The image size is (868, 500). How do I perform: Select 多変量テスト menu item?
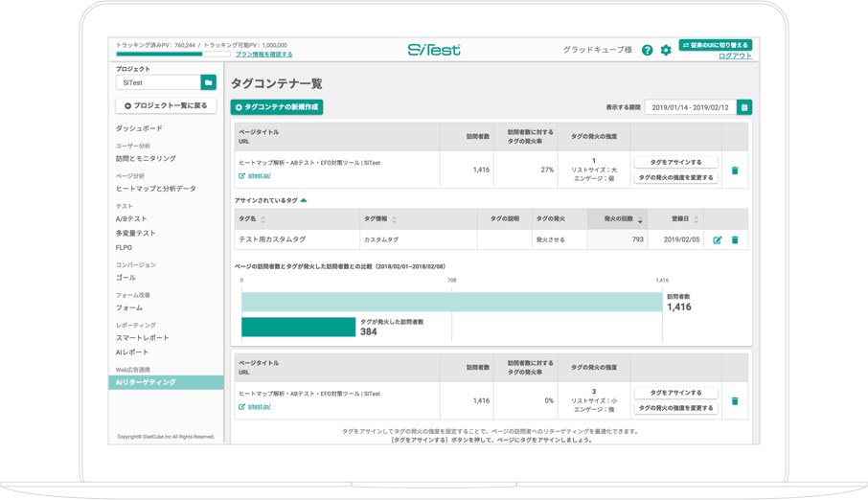136,233
